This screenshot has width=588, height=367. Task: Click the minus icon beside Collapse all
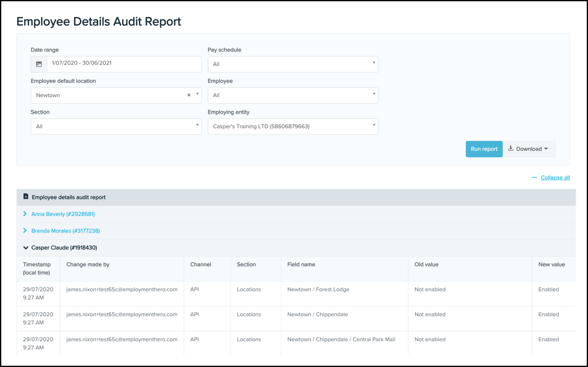tap(534, 177)
